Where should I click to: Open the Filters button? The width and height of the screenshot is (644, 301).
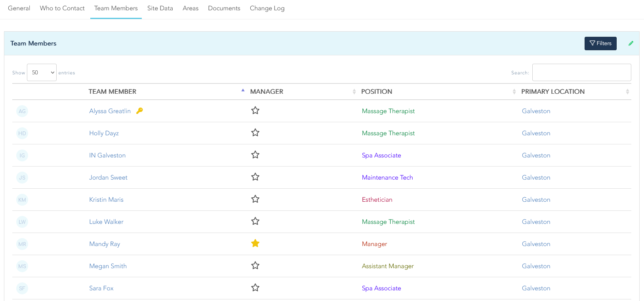point(600,44)
